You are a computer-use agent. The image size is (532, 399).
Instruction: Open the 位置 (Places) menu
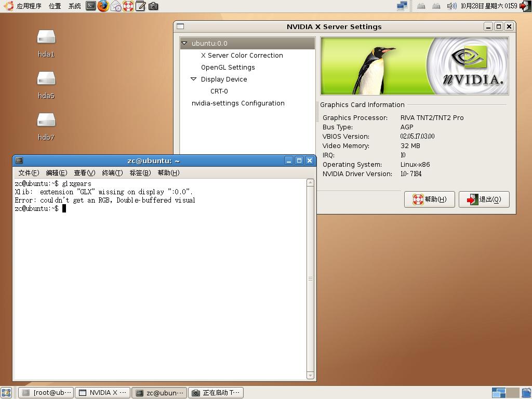click(55, 6)
